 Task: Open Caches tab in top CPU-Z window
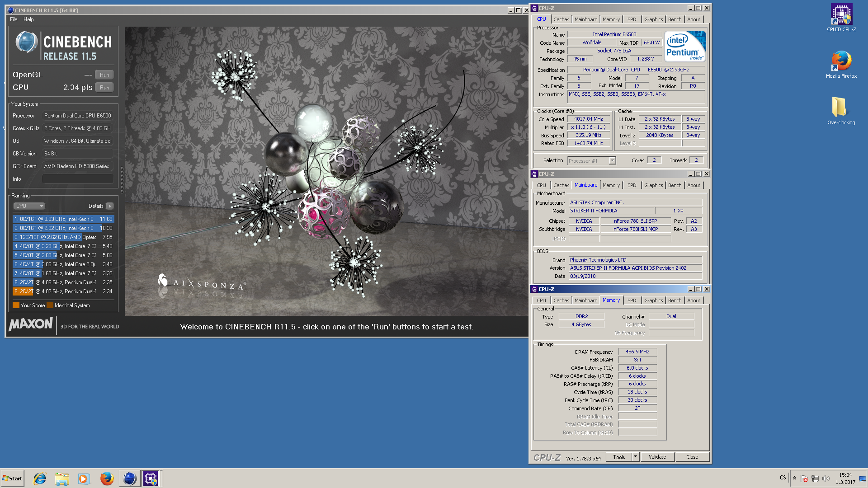(x=561, y=19)
